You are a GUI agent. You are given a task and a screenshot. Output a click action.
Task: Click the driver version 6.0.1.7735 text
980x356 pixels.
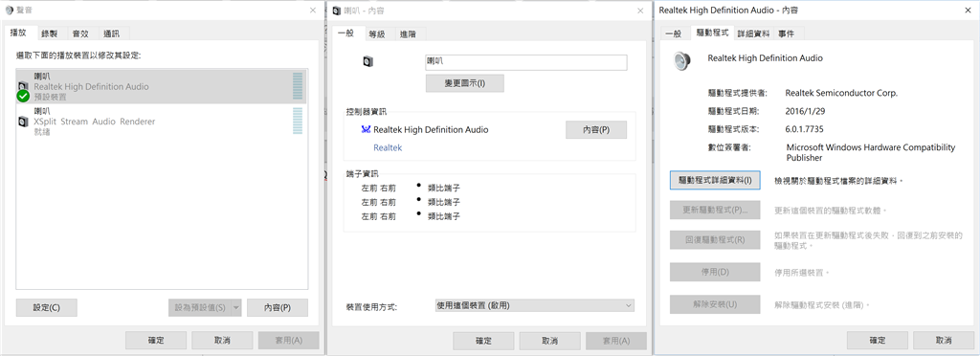[x=804, y=129]
